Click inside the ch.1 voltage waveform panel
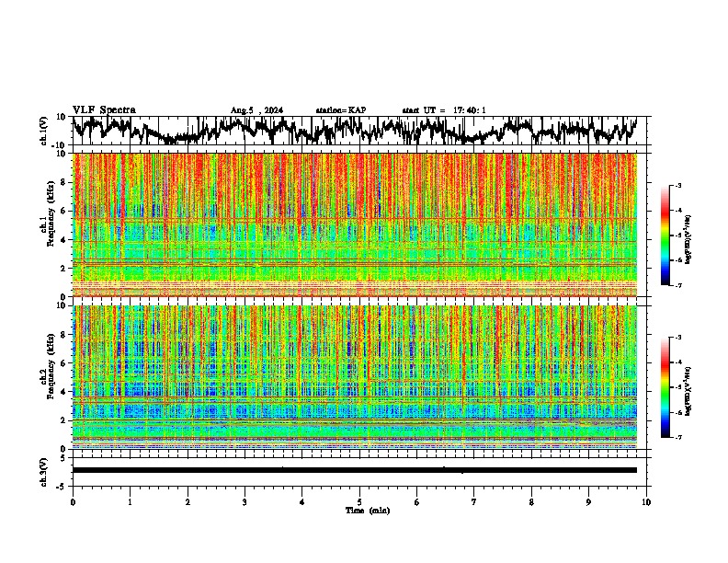The width and height of the screenshot is (728, 563). (358, 131)
